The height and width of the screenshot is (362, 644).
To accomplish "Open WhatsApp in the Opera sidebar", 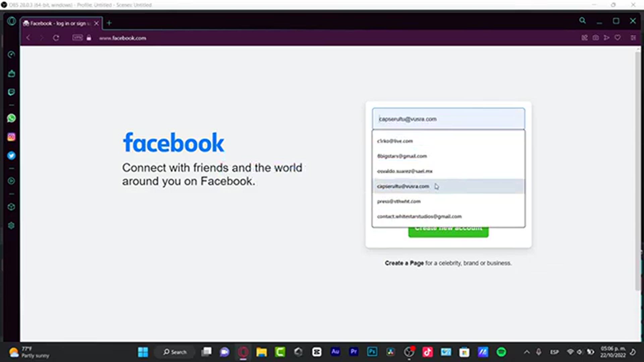I will point(11,118).
